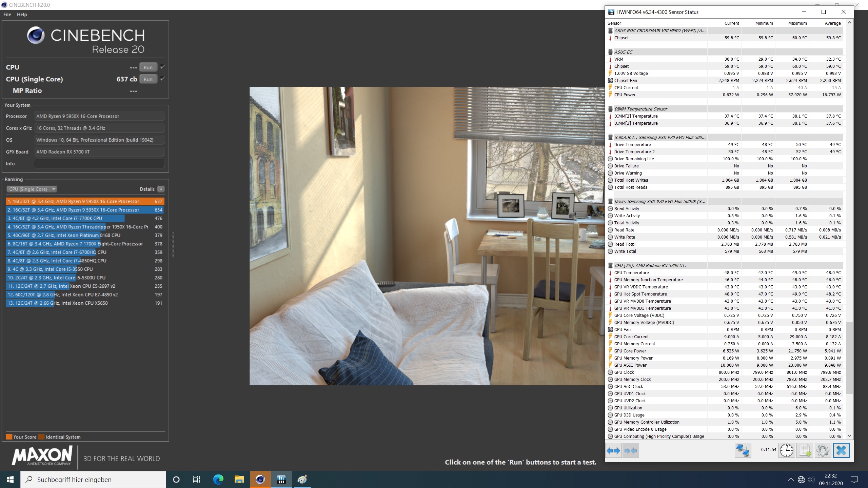Reset sensor values with the clock icon
Image resolution: width=868 pixels, height=488 pixels.
pos(786,451)
